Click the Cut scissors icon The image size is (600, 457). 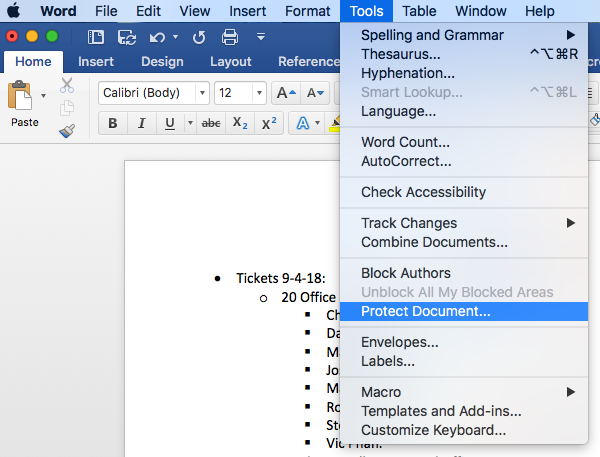click(x=67, y=85)
